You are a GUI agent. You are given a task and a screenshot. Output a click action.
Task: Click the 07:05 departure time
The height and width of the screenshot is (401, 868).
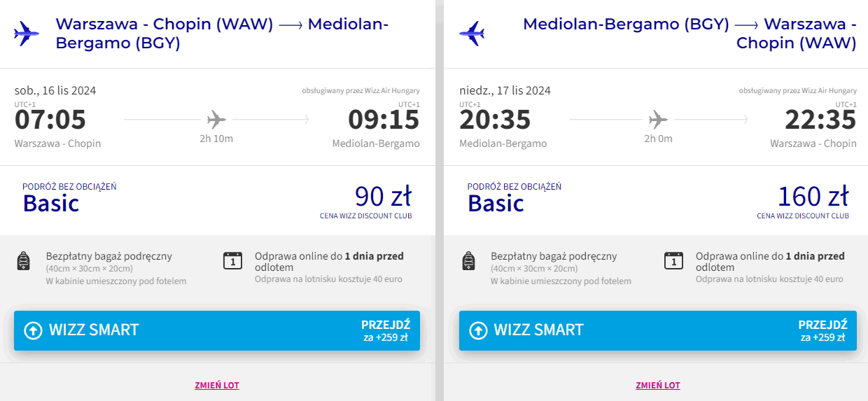tap(50, 120)
